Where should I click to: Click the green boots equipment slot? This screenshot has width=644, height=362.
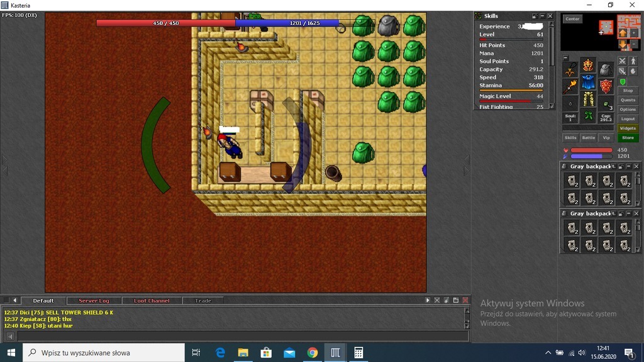click(x=588, y=116)
